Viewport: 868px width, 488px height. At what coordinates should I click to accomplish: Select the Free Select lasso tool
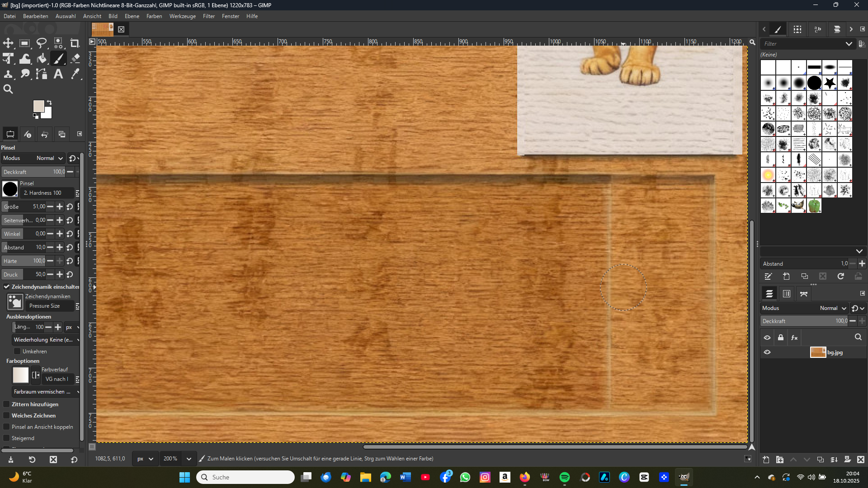pyautogui.click(x=42, y=43)
